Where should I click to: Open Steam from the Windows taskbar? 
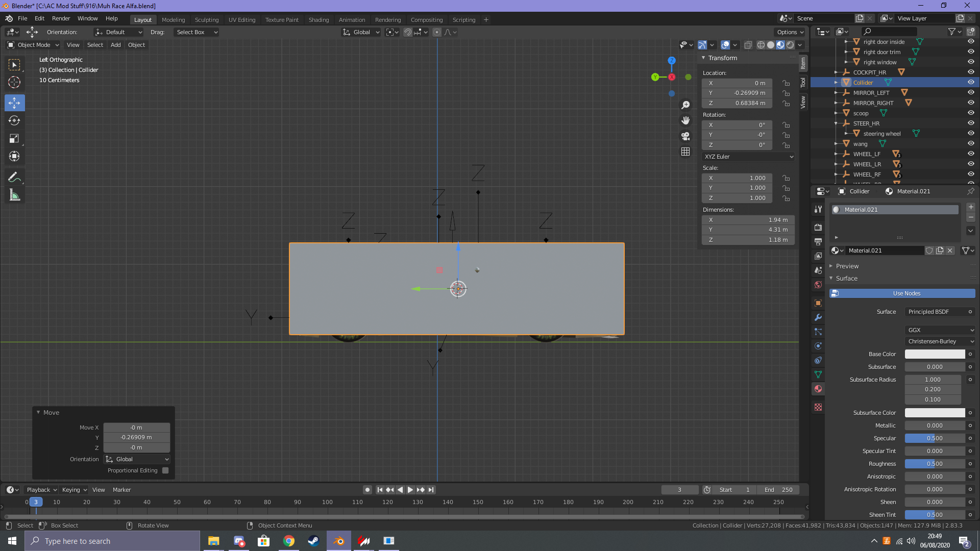[x=313, y=541]
